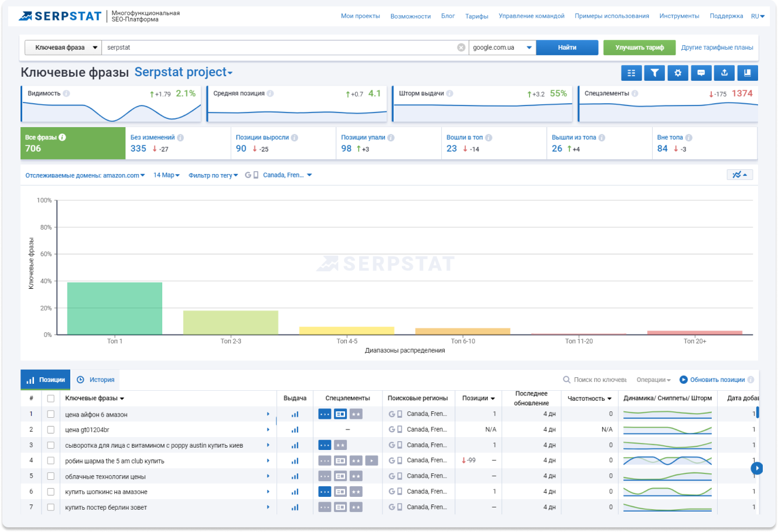The width and height of the screenshot is (778, 532).
Task: Open the filter funnel icon
Action: click(x=654, y=73)
